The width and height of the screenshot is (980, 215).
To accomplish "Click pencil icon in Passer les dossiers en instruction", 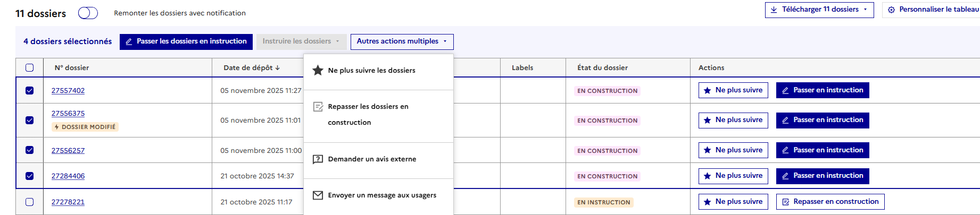I will point(129,41).
